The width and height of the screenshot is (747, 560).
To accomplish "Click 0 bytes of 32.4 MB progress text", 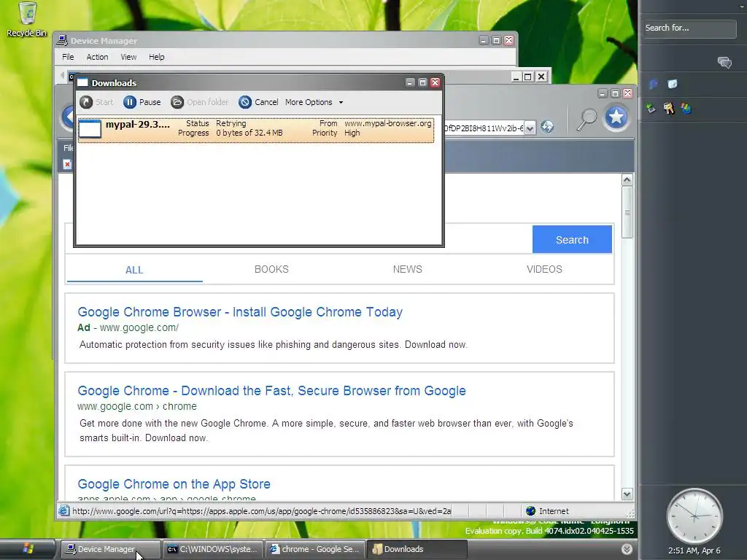I will 249,133.
